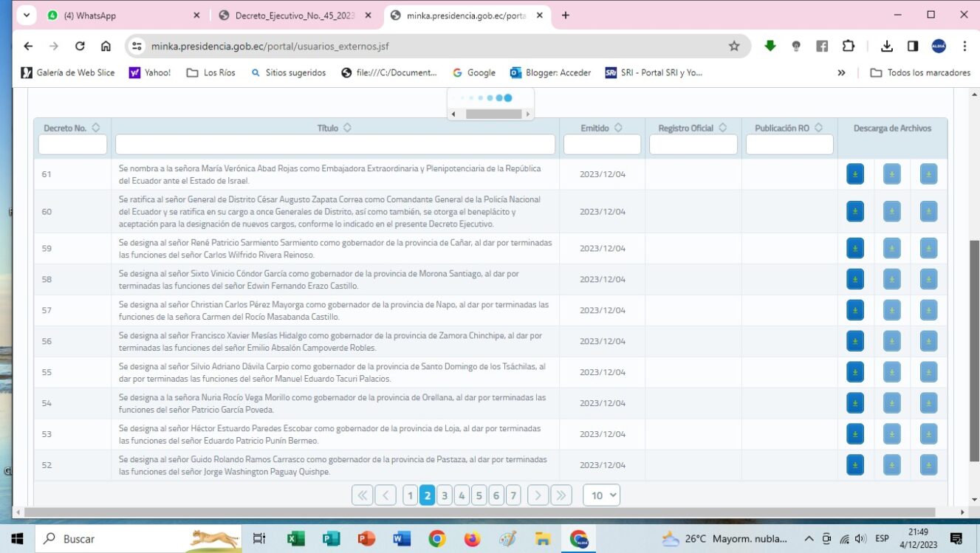
Task: Expand hidden bookmarks overflow chevron
Action: coord(841,72)
